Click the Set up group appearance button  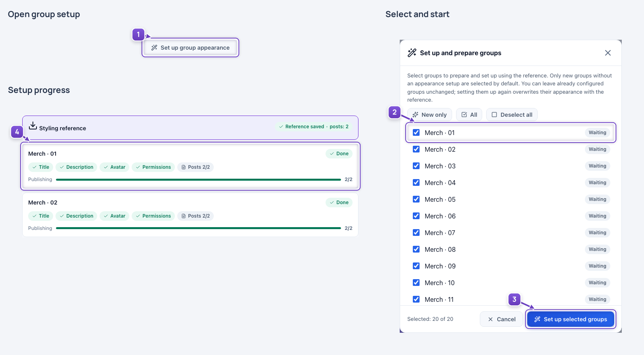point(190,48)
